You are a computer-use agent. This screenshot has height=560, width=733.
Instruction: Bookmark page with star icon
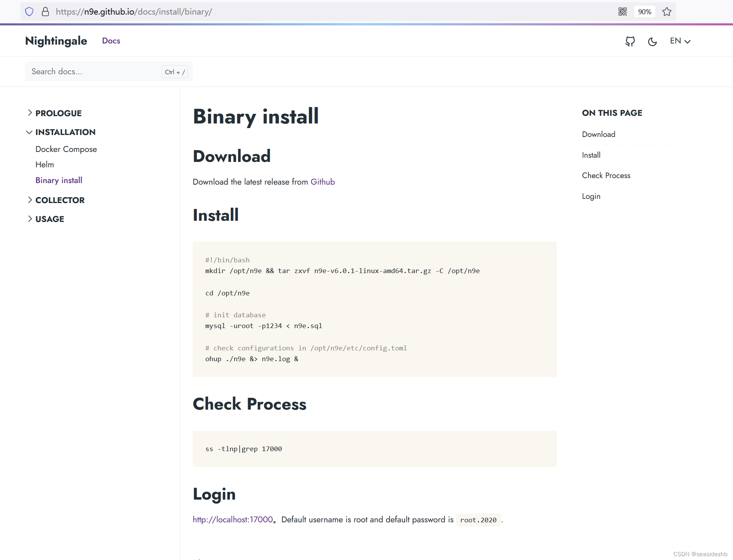pyautogui.click(x=667, y=12)
